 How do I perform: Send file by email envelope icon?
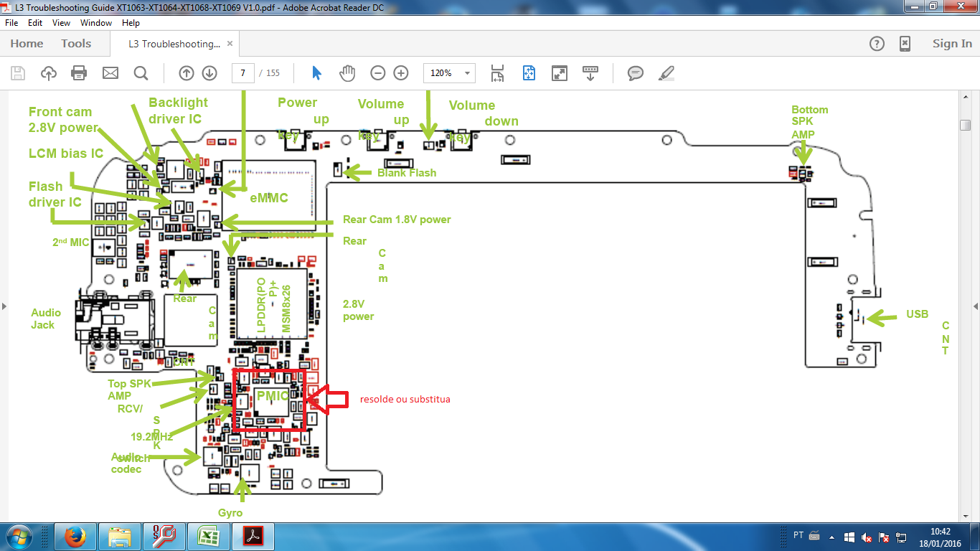point(110,73)
